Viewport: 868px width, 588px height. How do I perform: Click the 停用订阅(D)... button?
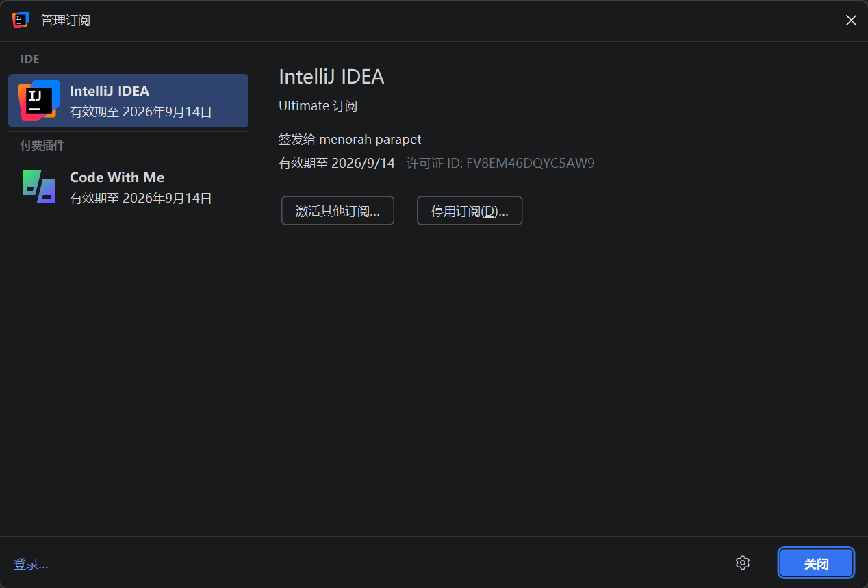coord(470,211)
